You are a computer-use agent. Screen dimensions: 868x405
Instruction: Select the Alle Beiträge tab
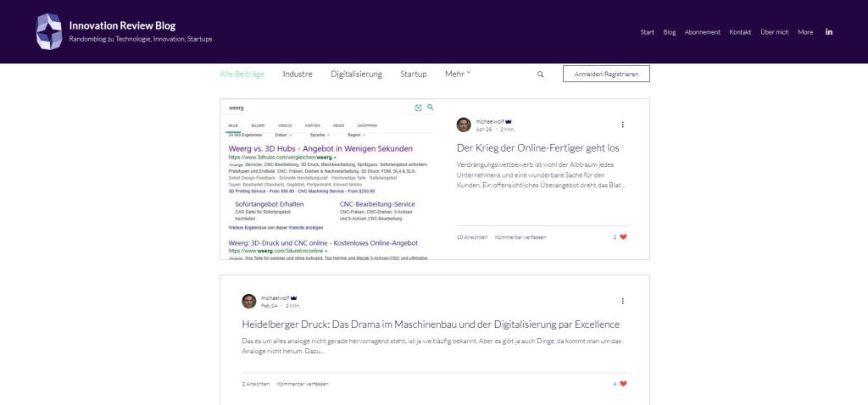tap(242, 74)
